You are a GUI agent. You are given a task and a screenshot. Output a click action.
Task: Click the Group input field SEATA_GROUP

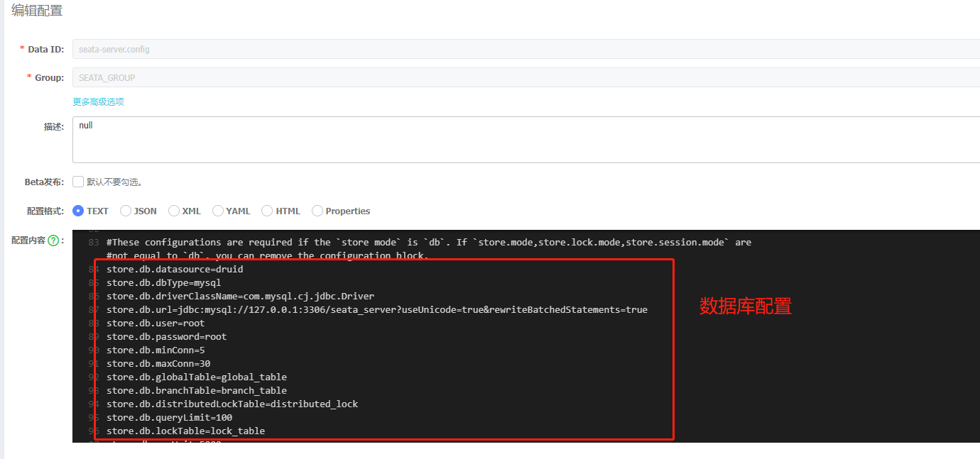point(526,77)
